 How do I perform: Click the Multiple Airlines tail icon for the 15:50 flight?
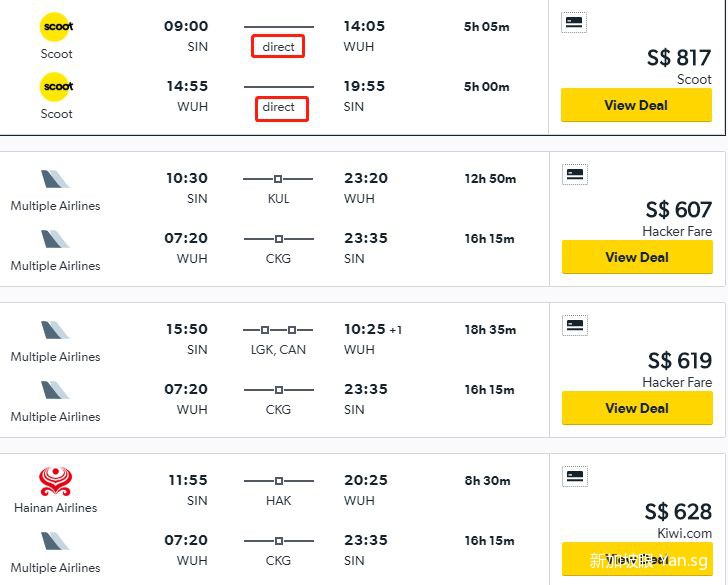[56, 331]
